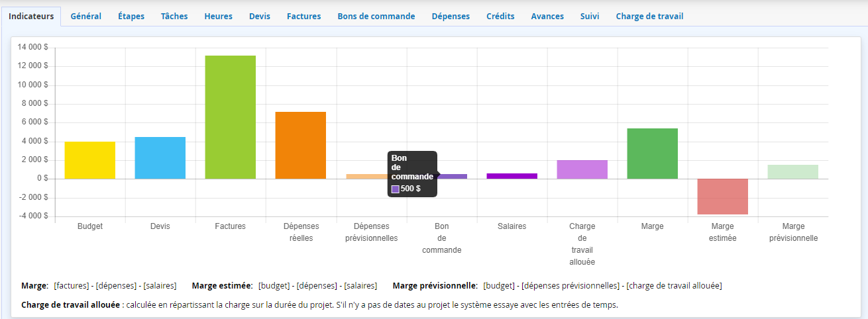Click the Factures label under the chart

coord(231,226)
